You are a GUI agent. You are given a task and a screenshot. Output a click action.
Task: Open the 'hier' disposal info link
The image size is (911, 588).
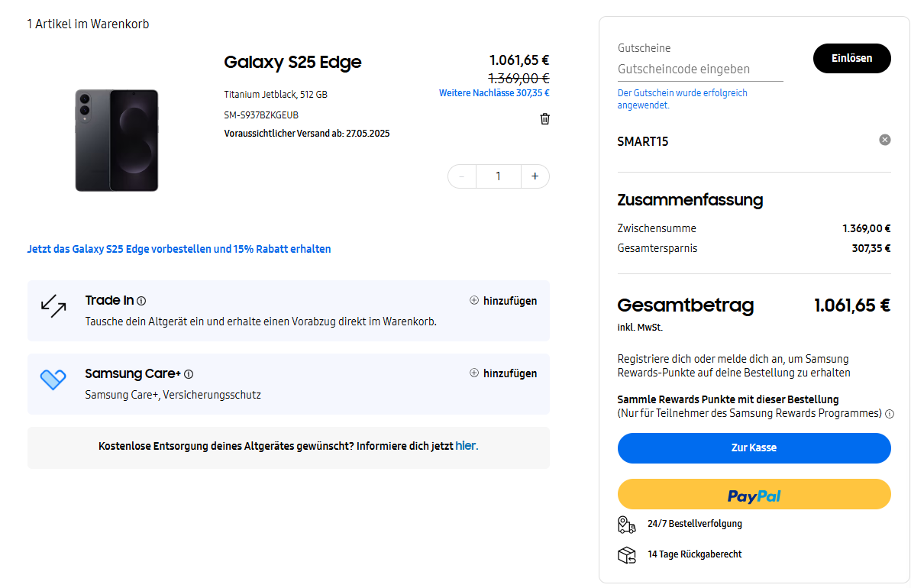[x=466, y=446]
